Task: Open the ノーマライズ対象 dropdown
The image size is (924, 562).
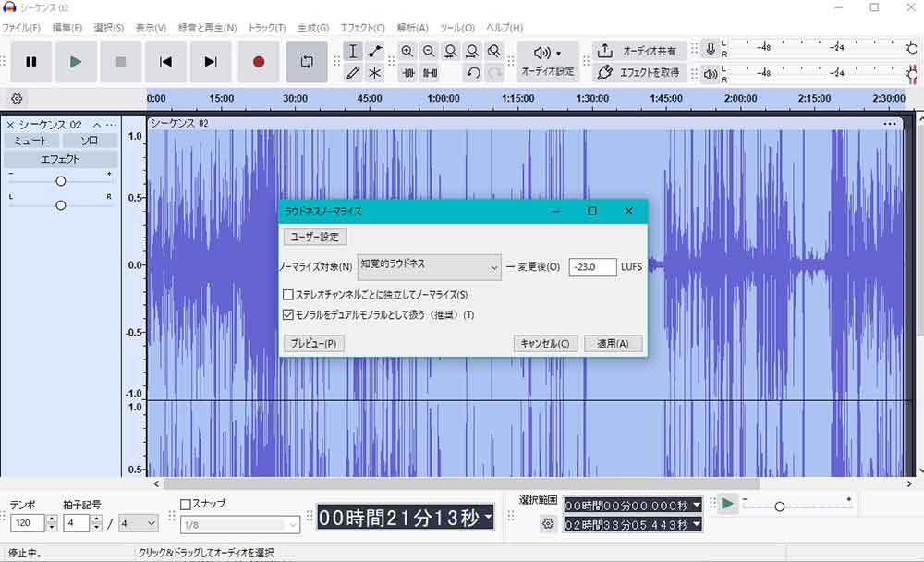Action: tap(429, 266)
